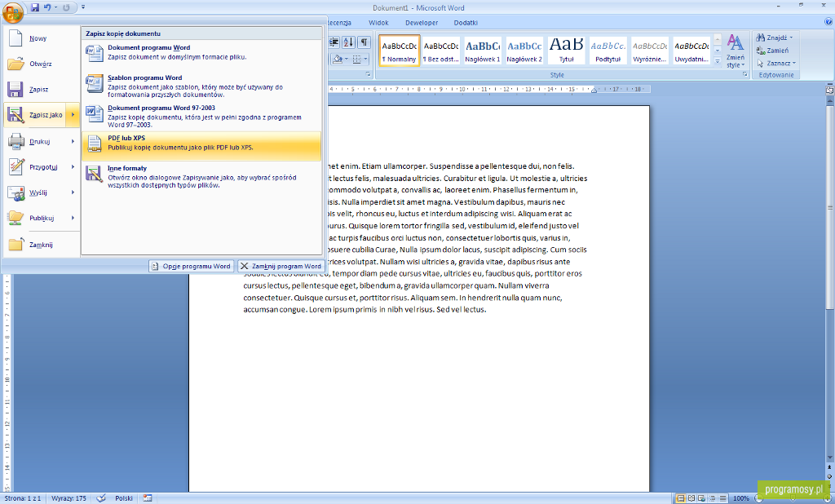Screen dimensions: 835x504
Task: Toggle the show paragraph marks button
Action: (x=364, y=42)
